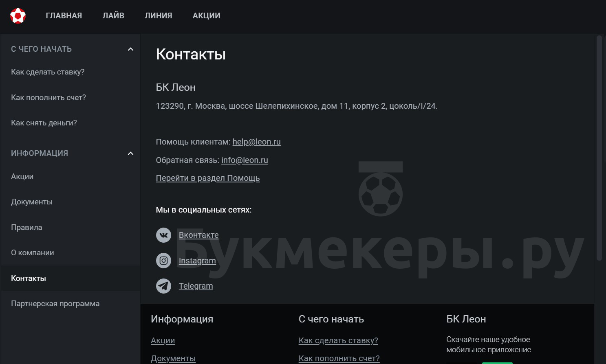Select 'Как пополнить счет?' in the sidebar
This screenshot has width=606, height=364.
coord(48,98)
